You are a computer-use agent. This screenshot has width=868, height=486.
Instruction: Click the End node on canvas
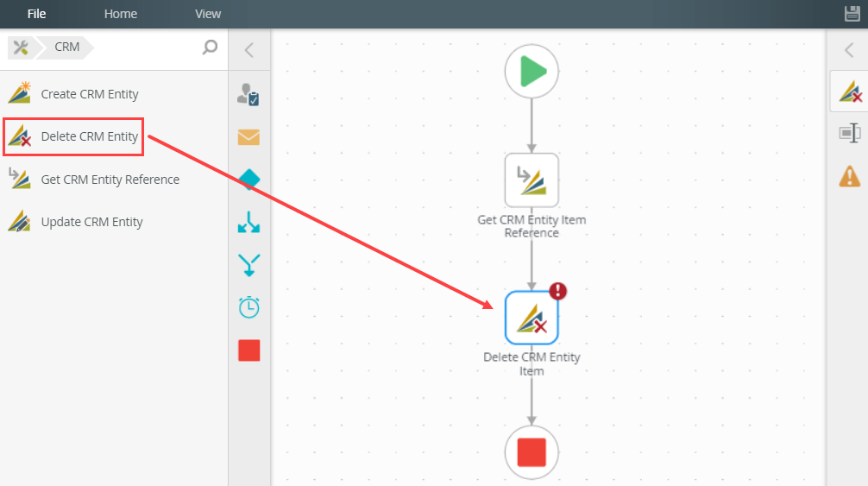[531, 453]
